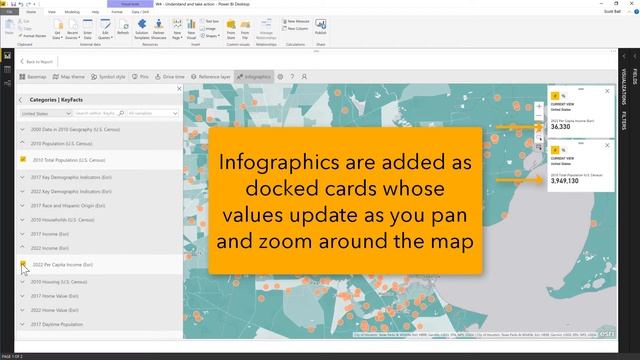640x360 pixels.
Task: Zoom out on the map
Action: [x=539, y=116]
